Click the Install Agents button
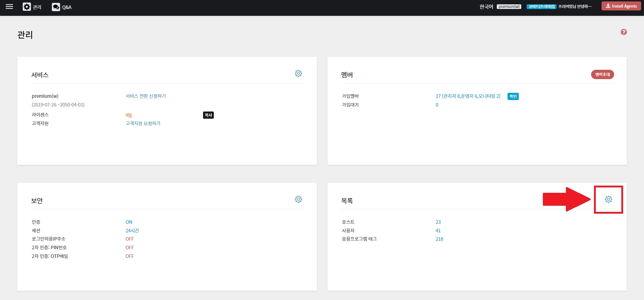The image size is (644, 300). point(621,6)
